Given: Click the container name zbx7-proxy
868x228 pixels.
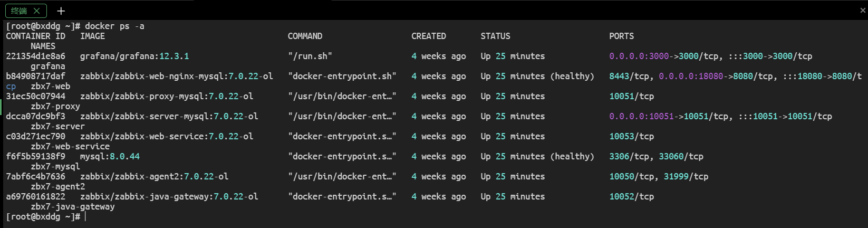Looking at the screenshot, I should (55, 107).
